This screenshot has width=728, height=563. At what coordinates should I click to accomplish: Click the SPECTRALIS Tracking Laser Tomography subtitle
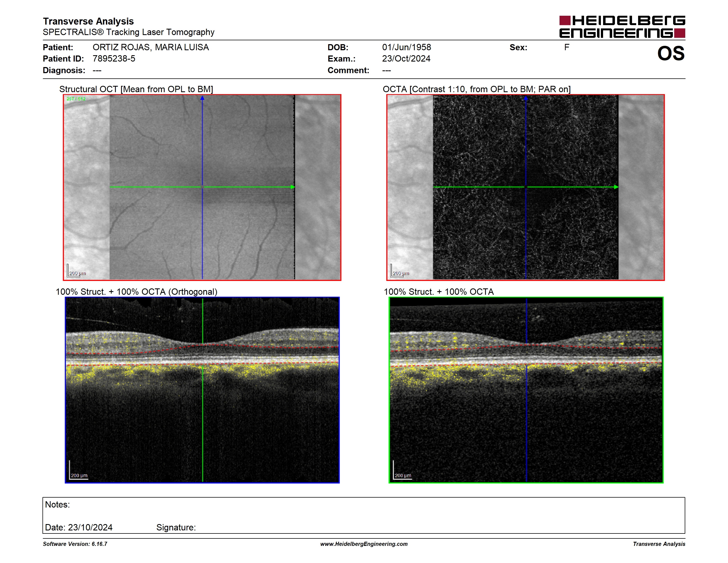129,32
